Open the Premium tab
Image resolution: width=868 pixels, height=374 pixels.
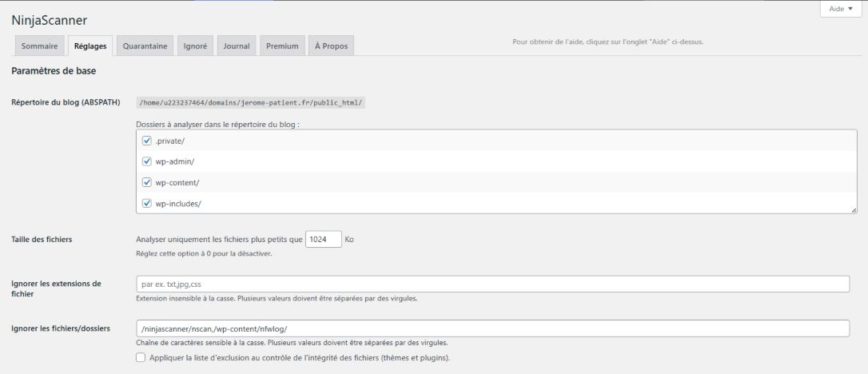pyautogui.click(x=282, y=46)
